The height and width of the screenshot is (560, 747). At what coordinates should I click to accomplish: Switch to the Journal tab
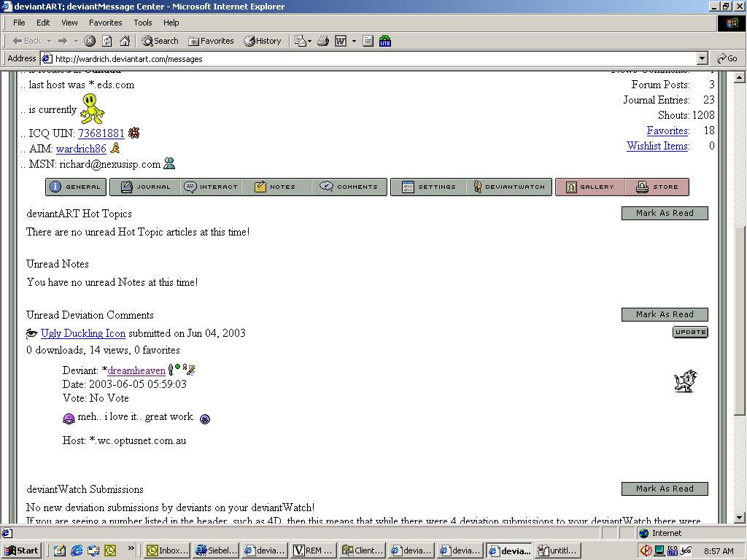coord(145,187)
